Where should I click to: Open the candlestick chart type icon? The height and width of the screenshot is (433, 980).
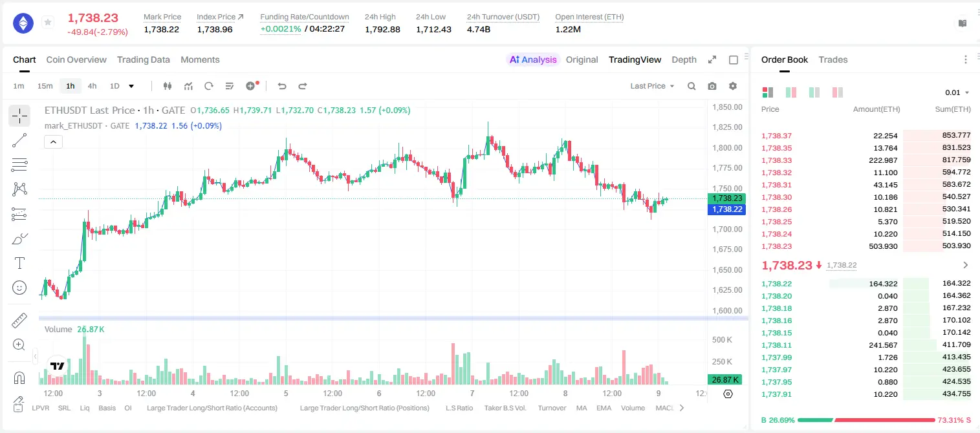(168, 86)
